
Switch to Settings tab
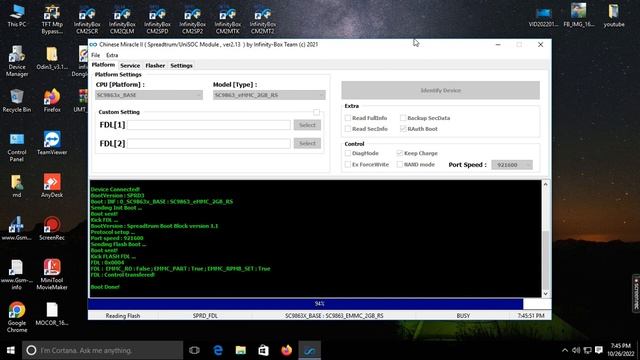click(x=181, y=65)
